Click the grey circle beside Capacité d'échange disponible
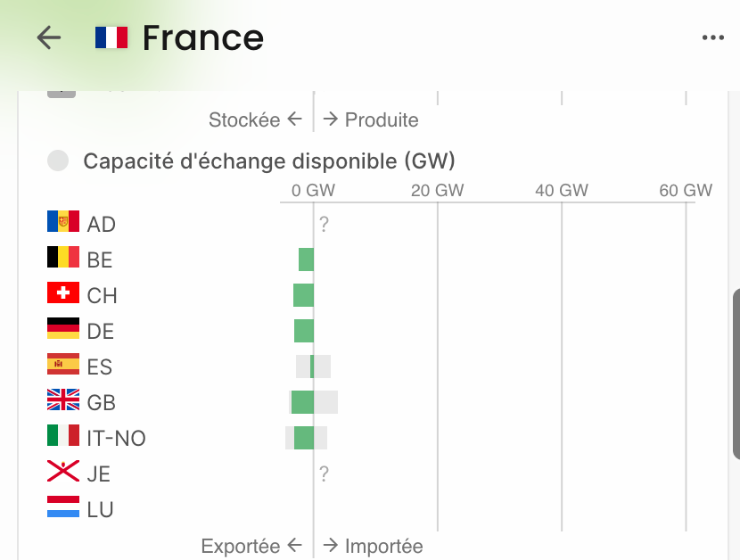 (58, 161)
